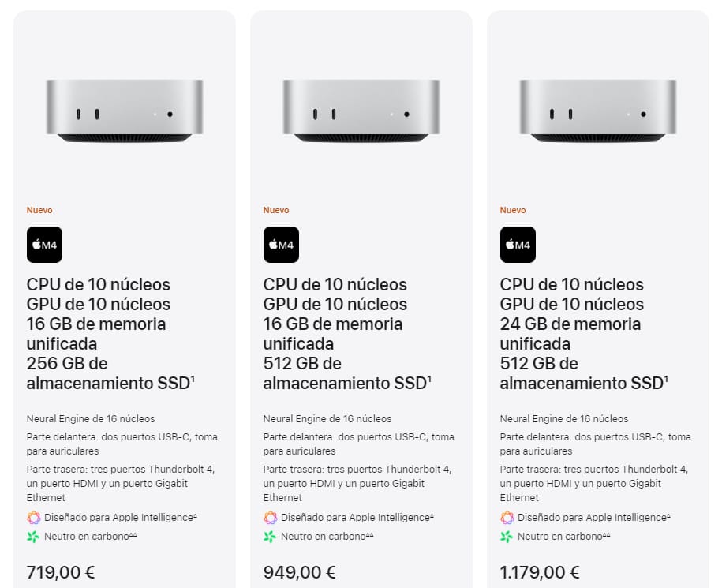Click the green carbon neutral icon on the third card
Screen dimensions: 722x588
(507, 537)
